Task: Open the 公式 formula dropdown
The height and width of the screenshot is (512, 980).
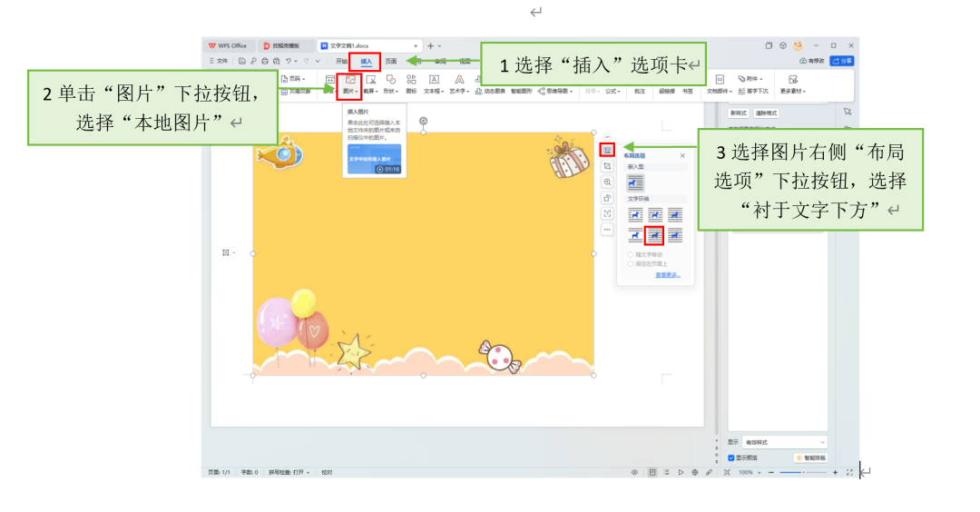Action: (x=612, y=92)
